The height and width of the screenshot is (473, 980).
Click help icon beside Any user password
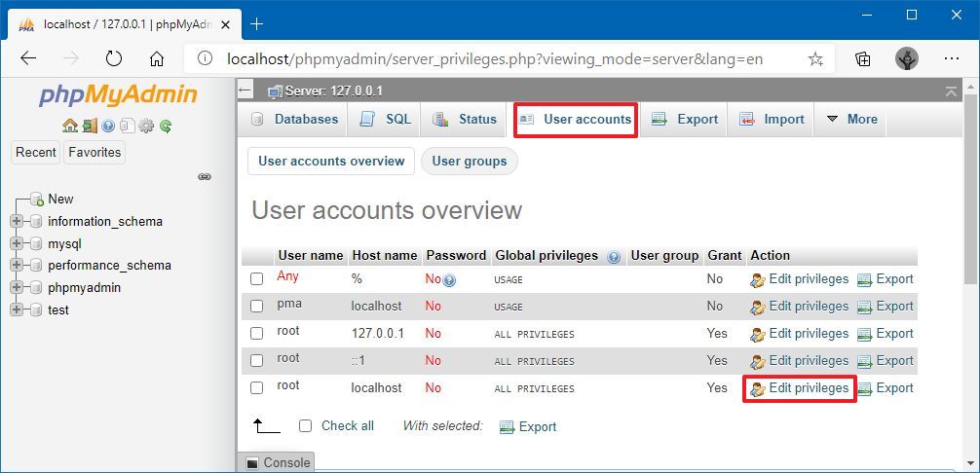click(x=449, y=280)
